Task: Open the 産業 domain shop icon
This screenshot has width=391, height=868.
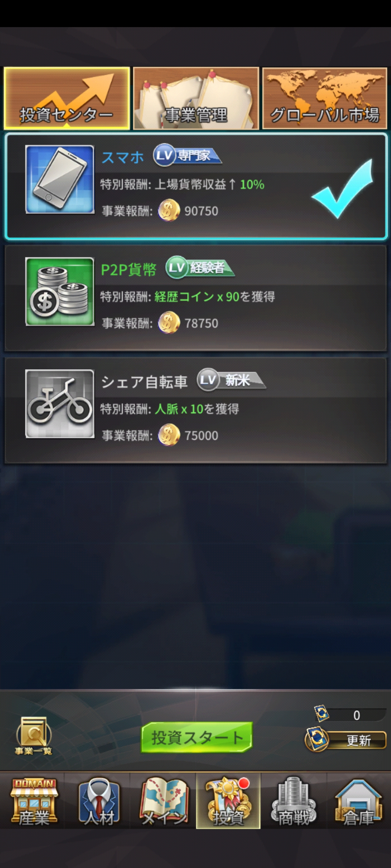Action: coord(33,801)
